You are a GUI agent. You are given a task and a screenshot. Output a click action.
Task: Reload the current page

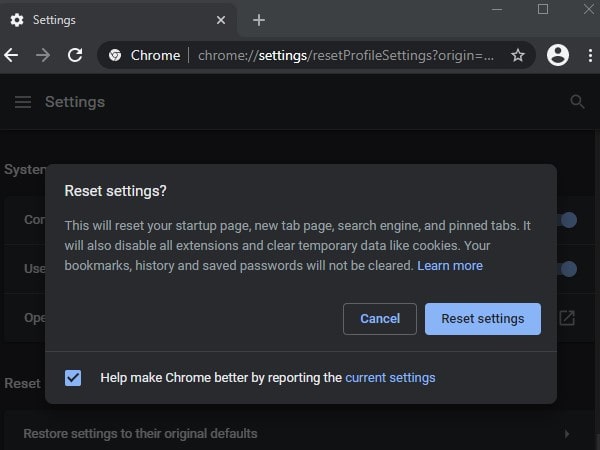click(75, 55)
